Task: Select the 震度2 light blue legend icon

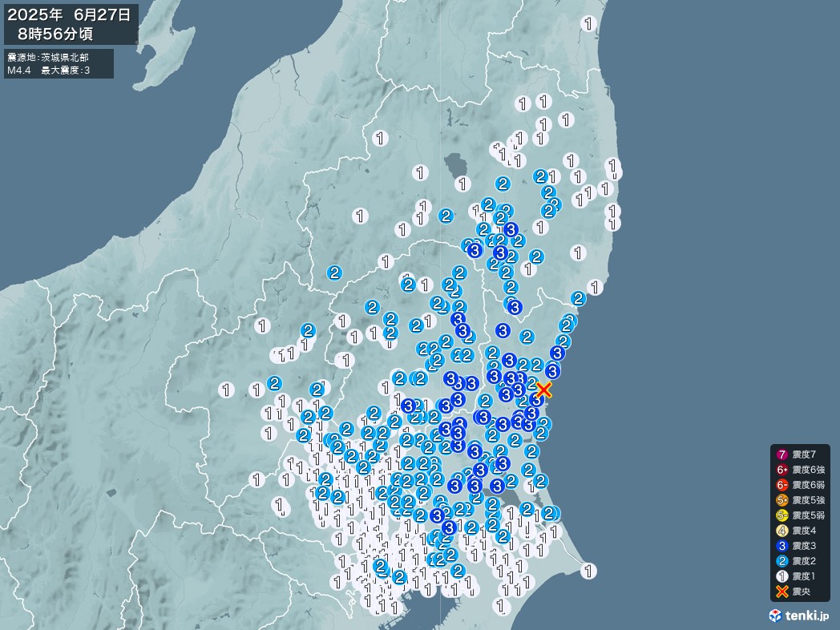Action: pyautogui.click(x=781, y=561)
